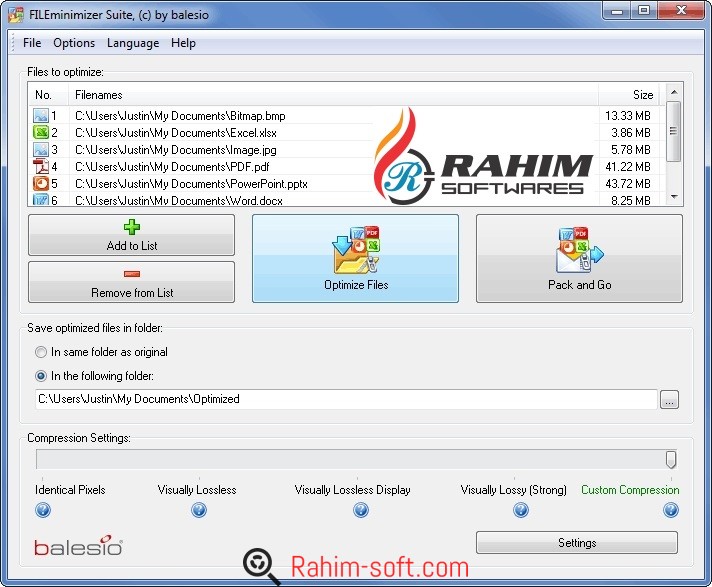Click the 8.25 MB size value
This screenshot has height=587, width=712.
[x=631, y=200]
